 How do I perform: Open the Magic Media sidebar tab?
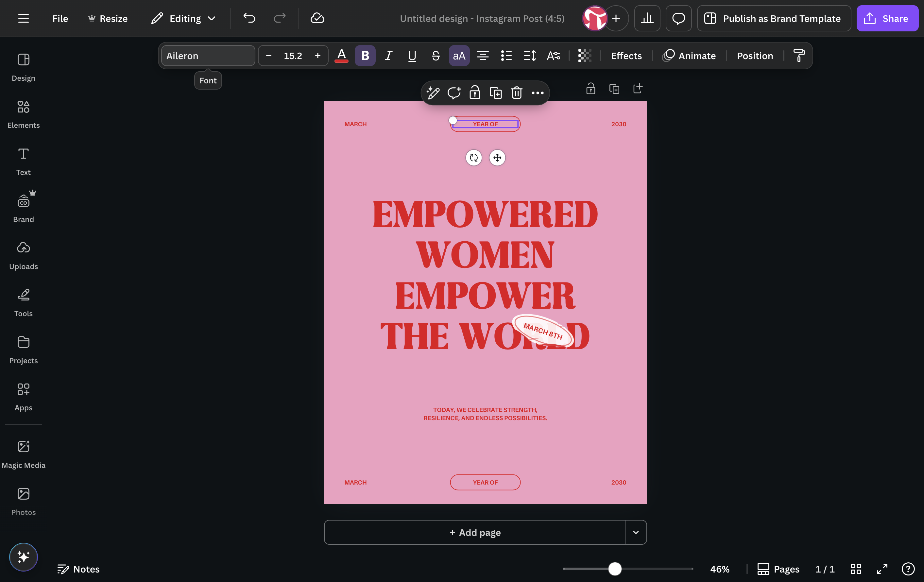click(24, 454)
